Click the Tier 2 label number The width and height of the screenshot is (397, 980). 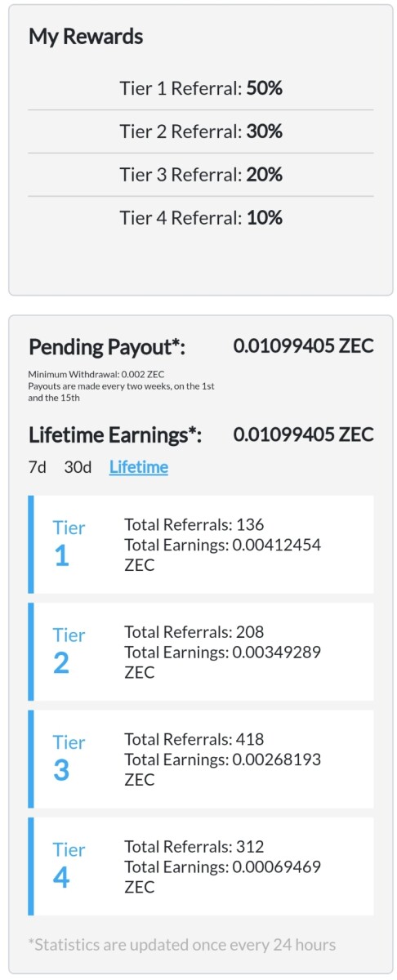coord(61,664)
